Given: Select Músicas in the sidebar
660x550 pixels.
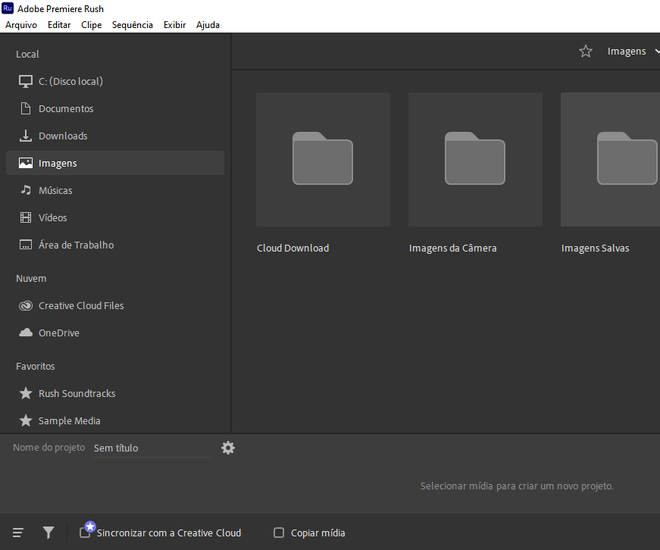Looking at the screenshot, I should [115, 190].
